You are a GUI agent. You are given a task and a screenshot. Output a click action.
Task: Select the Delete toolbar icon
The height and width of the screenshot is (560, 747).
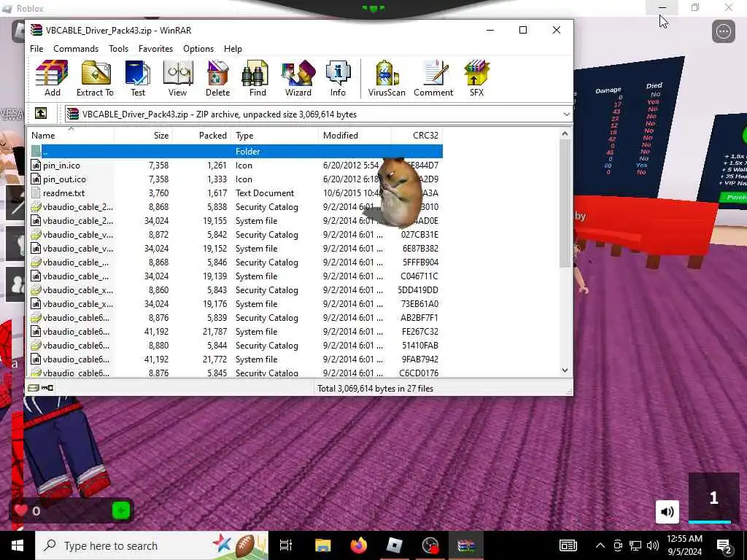[217, 79]
